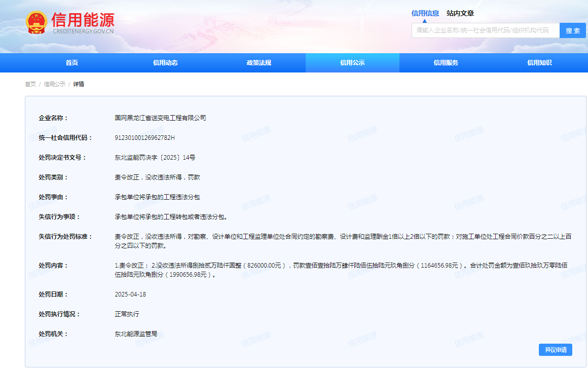Focus the enterprise name search input field
588x369 pixels.
click(486, 30)
